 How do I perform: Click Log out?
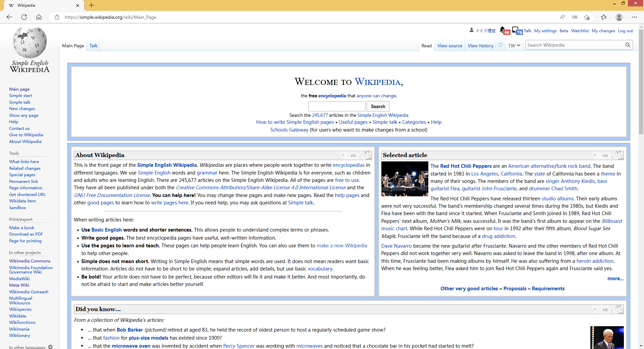pyautogui.click(x=626, y=31)
